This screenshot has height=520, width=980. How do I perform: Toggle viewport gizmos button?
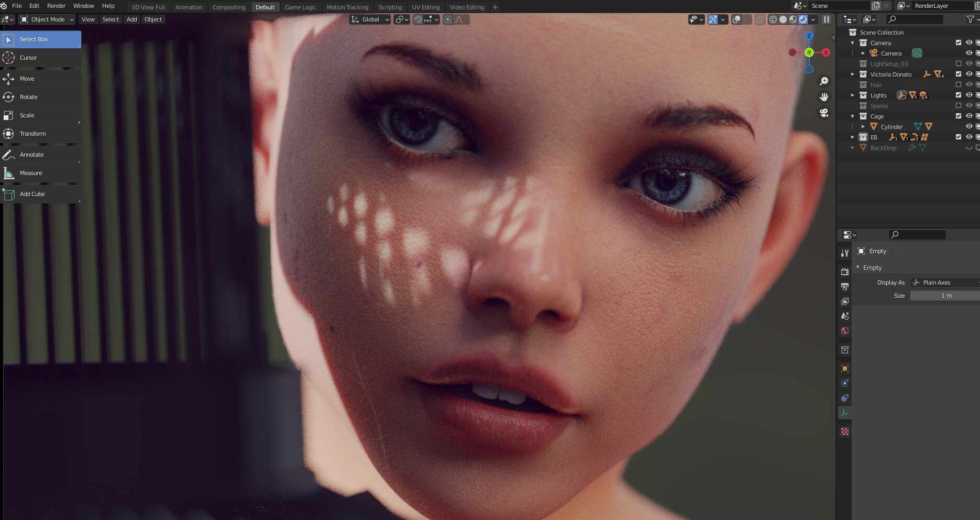click(x=712, y=19)
